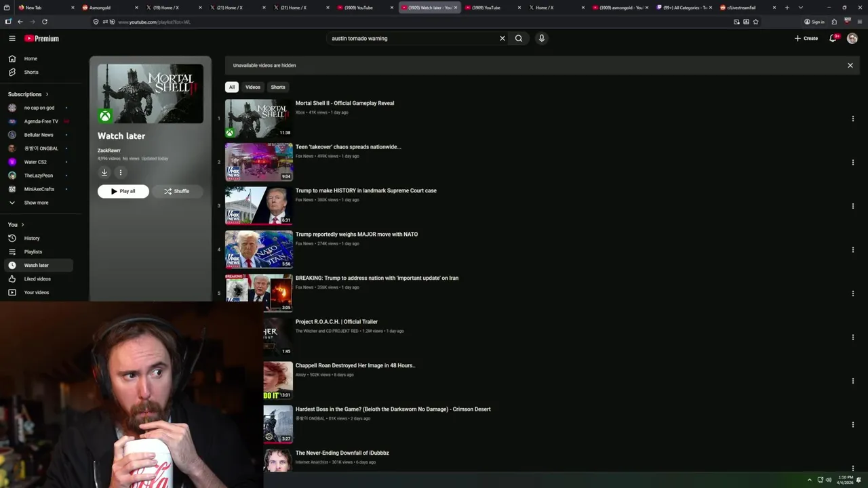Open the YouTube hamburger guide menu
This screenshot has width=868, height=488.
(x=12, y=39)
